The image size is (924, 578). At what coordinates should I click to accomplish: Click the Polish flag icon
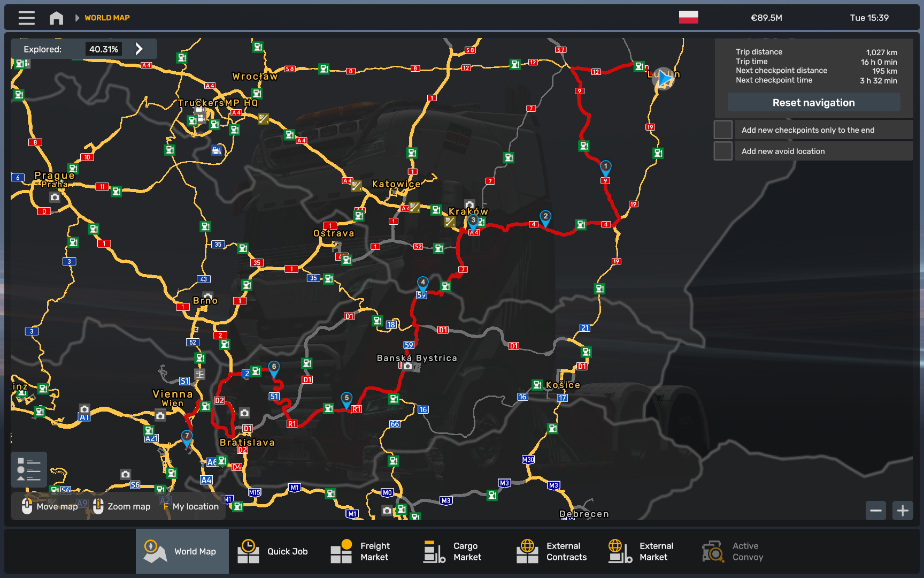[x=688, y=17]
